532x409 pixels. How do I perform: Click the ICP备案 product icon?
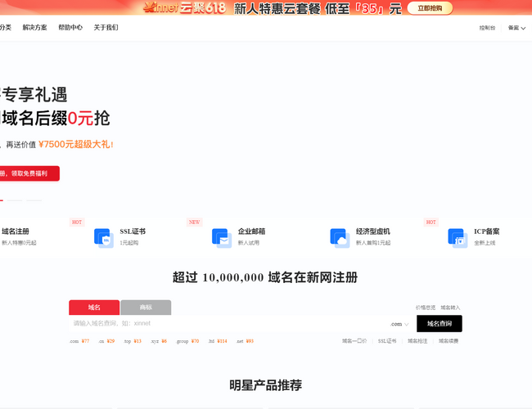pos(458,238)
